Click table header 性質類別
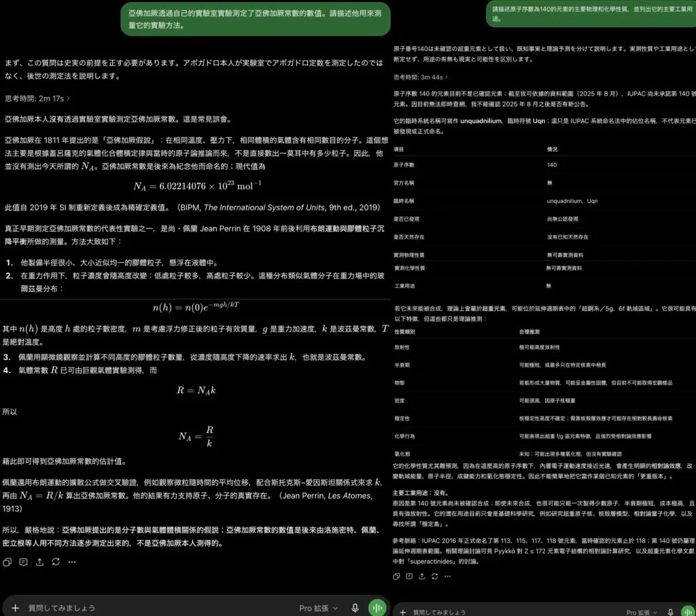This screenshot has height=616, width=696. (405, 331)
